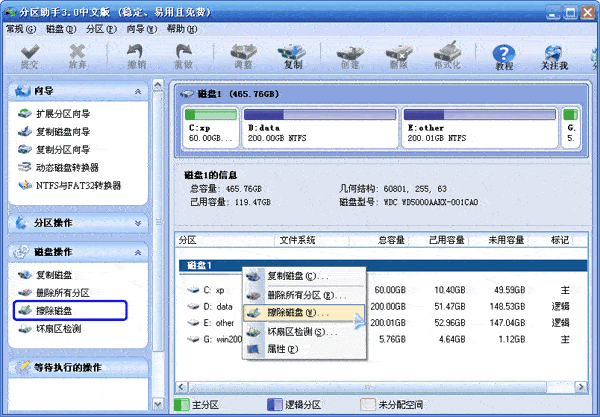Open the 分区(P) menu
Viewport: 600px width, 417px height.
[x=101, y=29]
